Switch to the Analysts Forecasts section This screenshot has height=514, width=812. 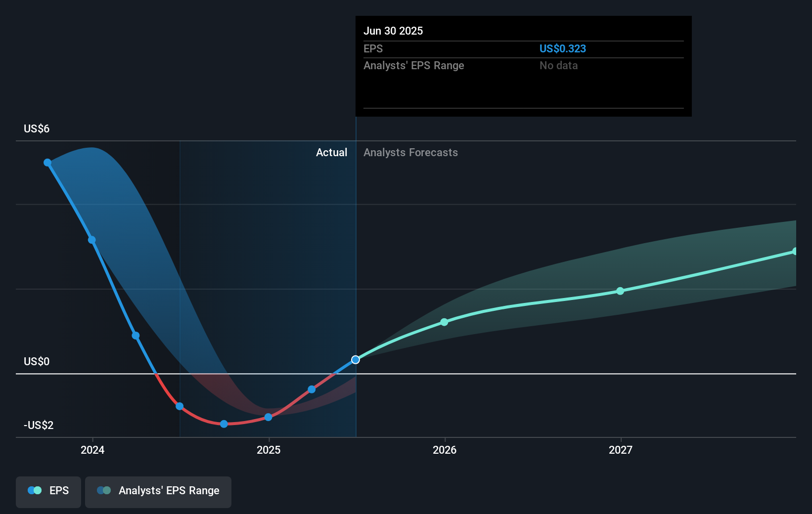pos(410,152)
